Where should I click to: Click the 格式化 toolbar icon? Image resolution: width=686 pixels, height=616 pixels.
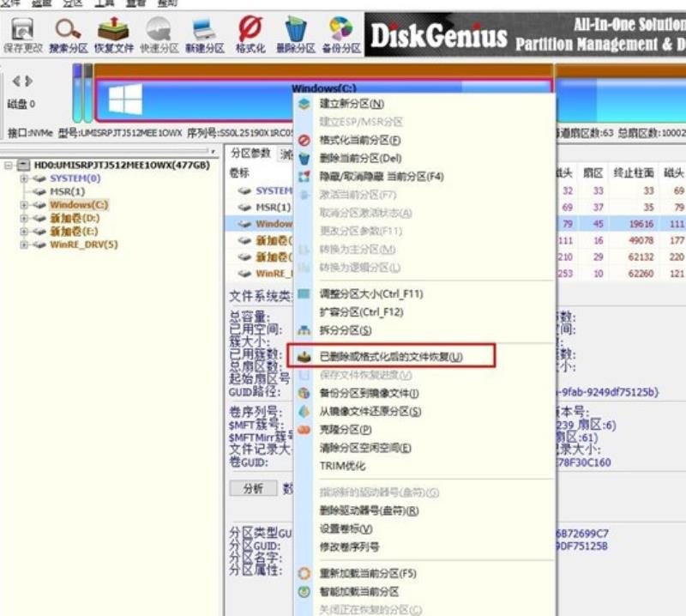pos(250,35)
